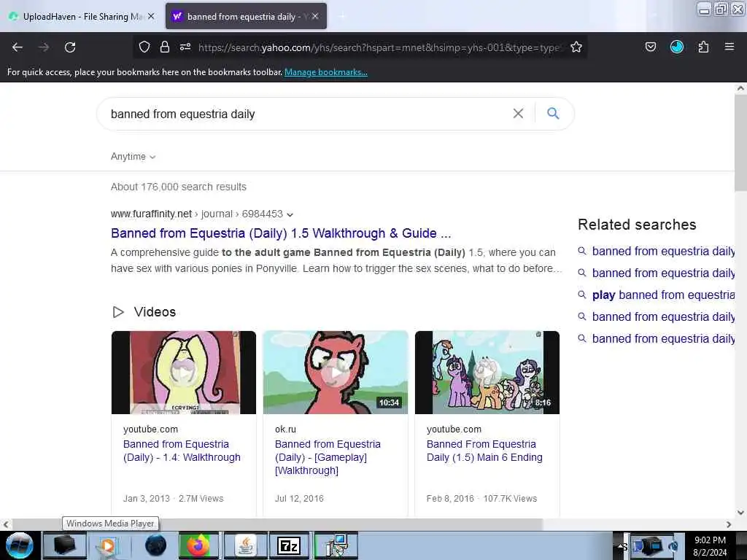Image resolution: width=747 pixels, height=560 pixels.
Task: Clear the search box with X
Action: coord(518,113)
